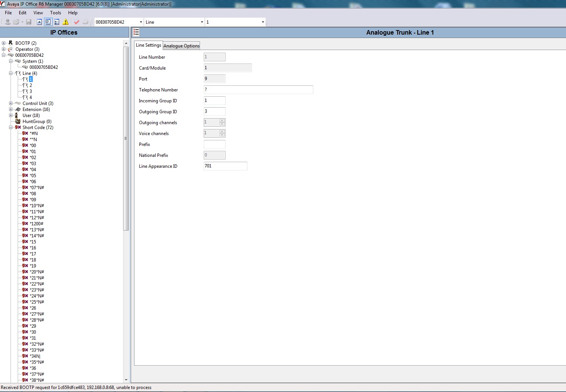Viewport: 566px width, 392px height.
Task: Toggle the show navigation pane toolbar icon
Action: click(48, 22)
